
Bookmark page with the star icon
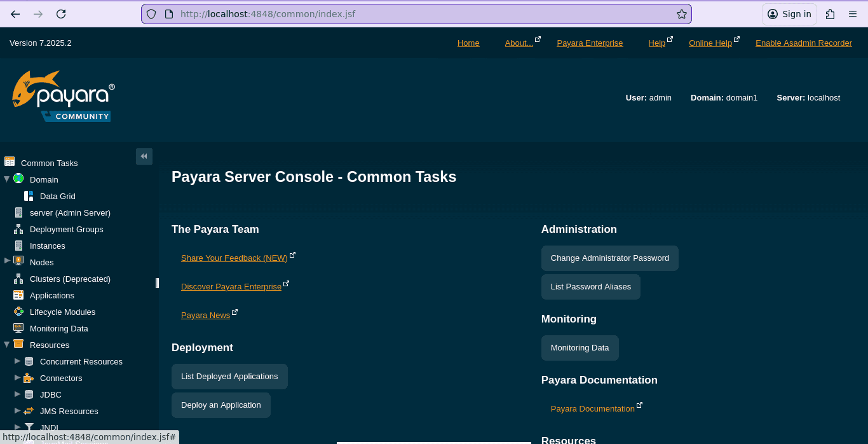click(x=681, y=14)
